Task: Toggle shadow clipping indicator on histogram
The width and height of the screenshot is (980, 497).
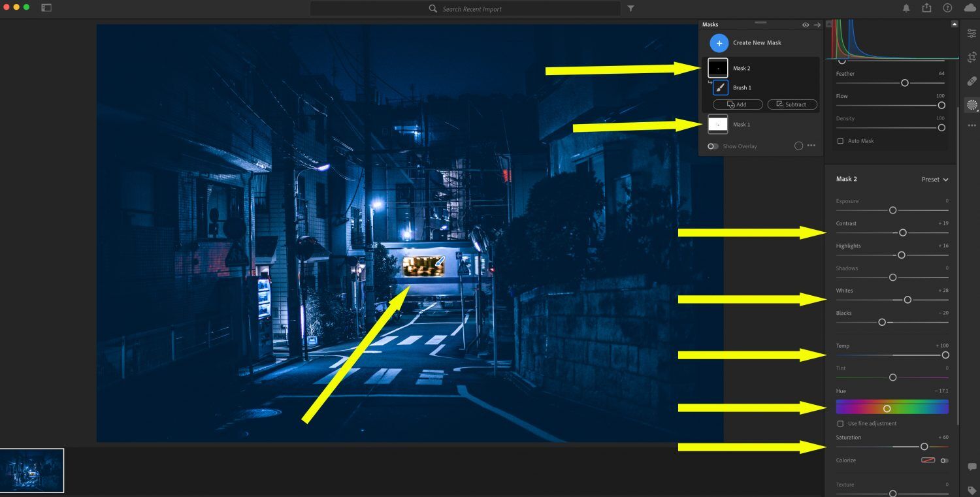Action: point(829,24)
